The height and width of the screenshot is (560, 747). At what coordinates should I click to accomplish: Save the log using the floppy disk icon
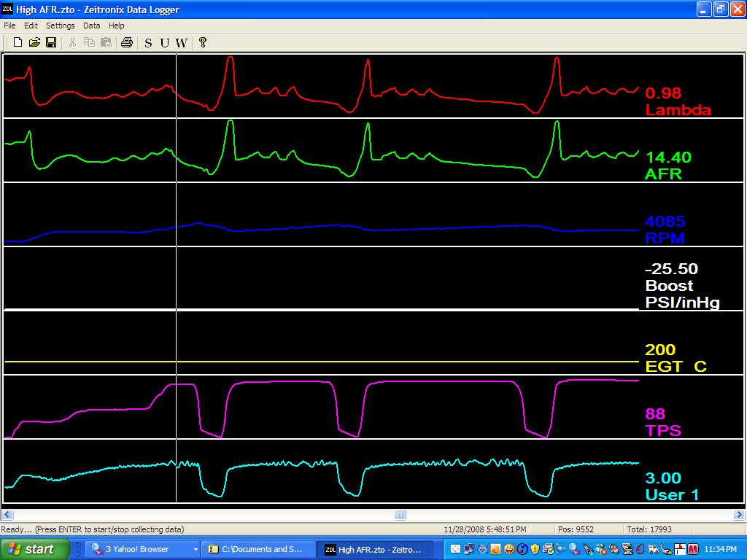pos(51,42)
